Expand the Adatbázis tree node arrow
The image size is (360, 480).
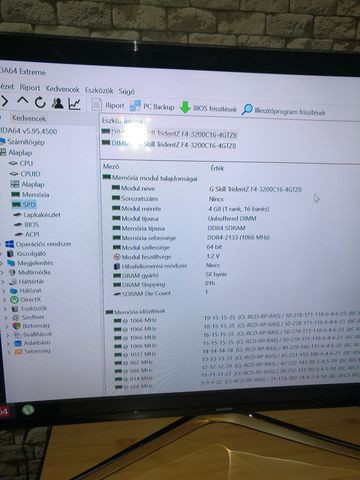pos(8,343)
